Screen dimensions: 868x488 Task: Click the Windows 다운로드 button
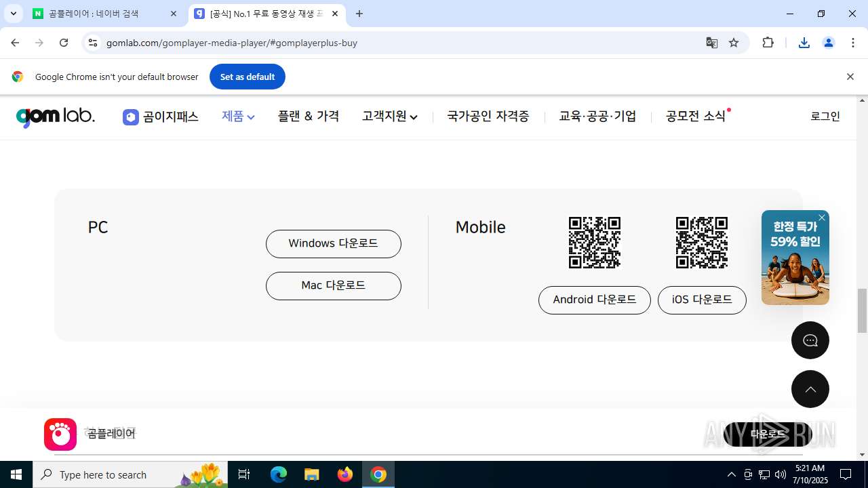[334, 244]
